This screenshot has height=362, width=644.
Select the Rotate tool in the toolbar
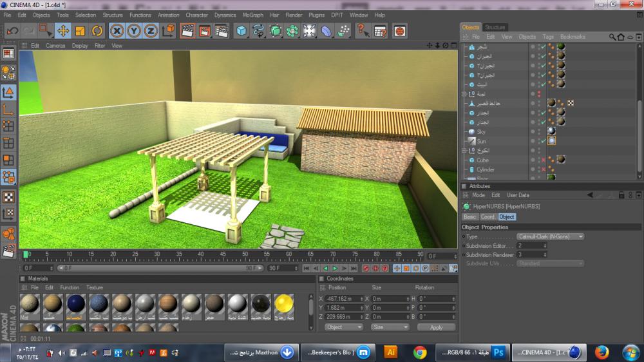tap(97, 30)
